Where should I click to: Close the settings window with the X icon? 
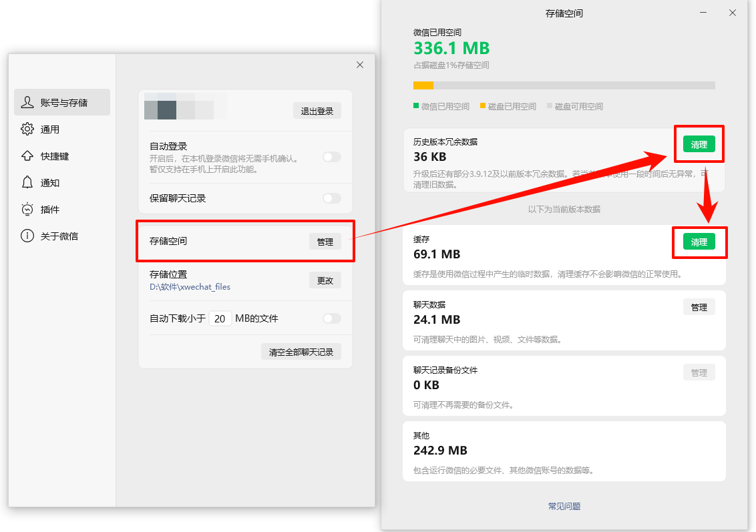tap(360, 65)
